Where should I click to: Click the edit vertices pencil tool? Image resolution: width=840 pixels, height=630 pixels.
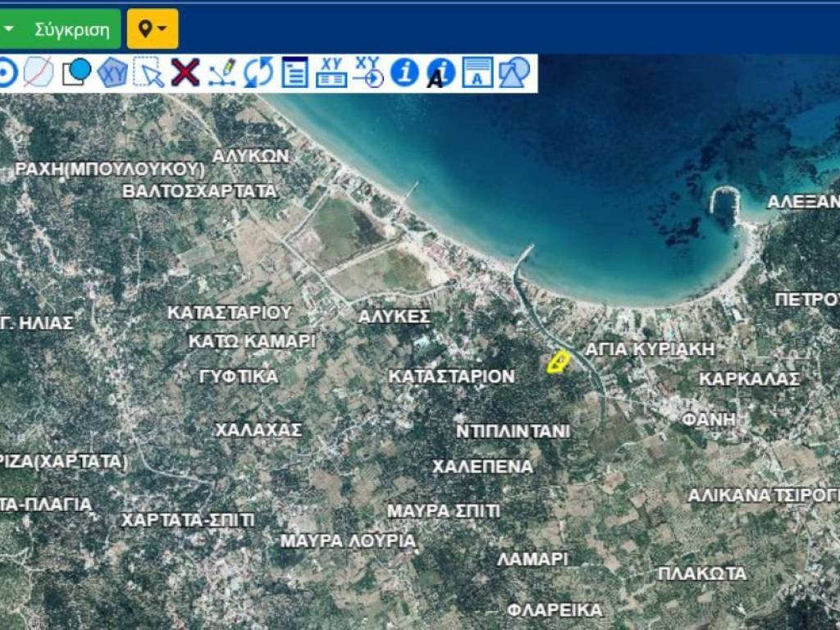[221, 73]
